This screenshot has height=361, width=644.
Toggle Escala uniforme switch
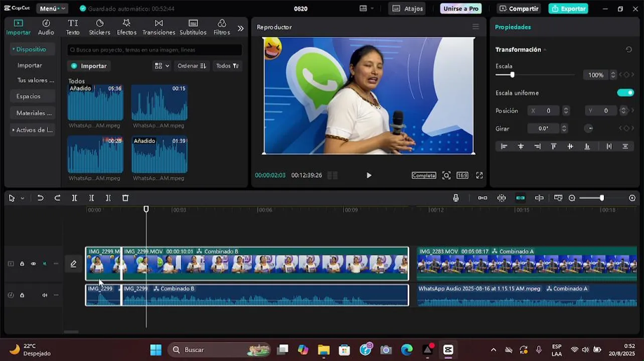[625, 93]
